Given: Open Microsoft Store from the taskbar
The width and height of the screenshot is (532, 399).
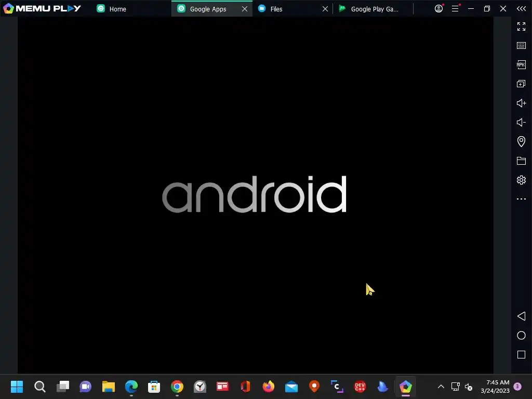Looking at the screenshot, I should [154, 387].
